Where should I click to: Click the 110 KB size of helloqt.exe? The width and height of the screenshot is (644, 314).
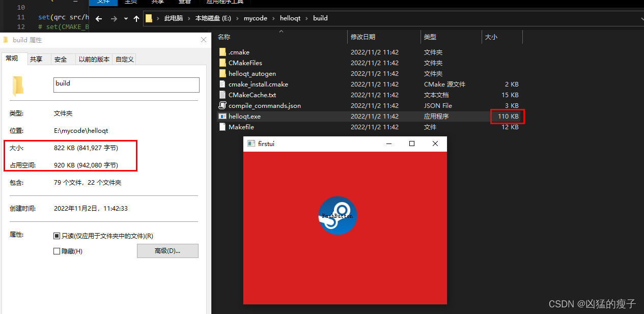coord(508,116)
